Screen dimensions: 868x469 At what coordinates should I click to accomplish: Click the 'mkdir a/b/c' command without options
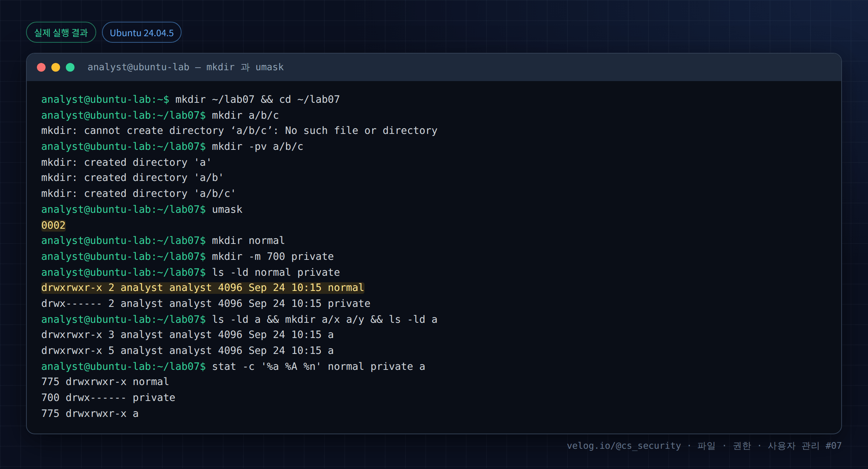coord(160,115)
